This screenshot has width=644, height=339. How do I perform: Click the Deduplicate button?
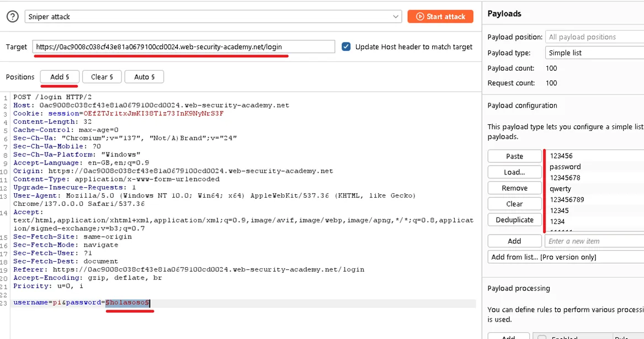[514, 220]
